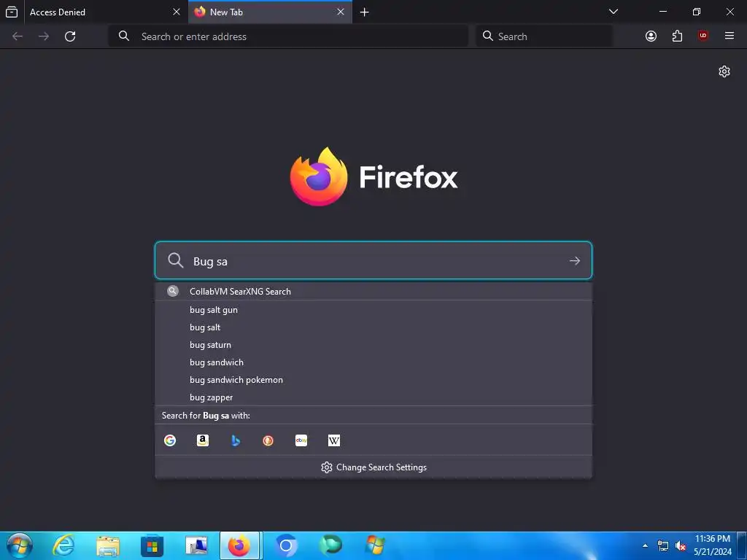This screenshot has width=747, height=560.
Task: Open File Explorer from taskbar
Action: pyautogui.click(x=108, y=545)
